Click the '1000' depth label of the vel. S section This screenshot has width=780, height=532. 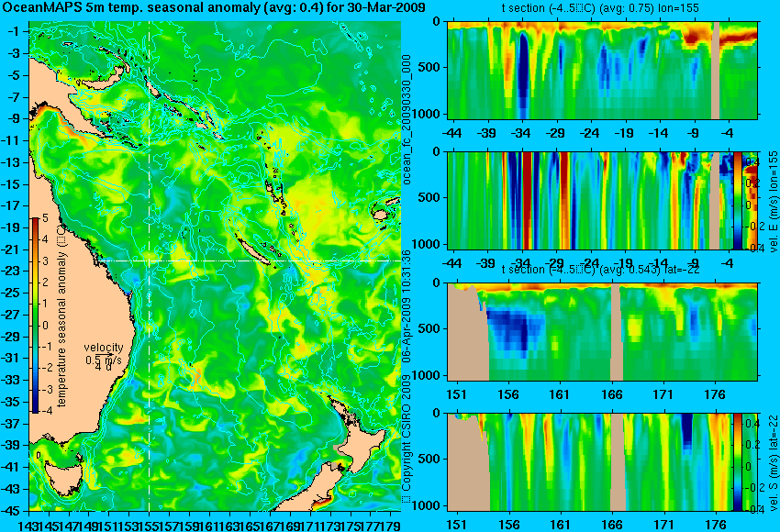coord(428,505)
